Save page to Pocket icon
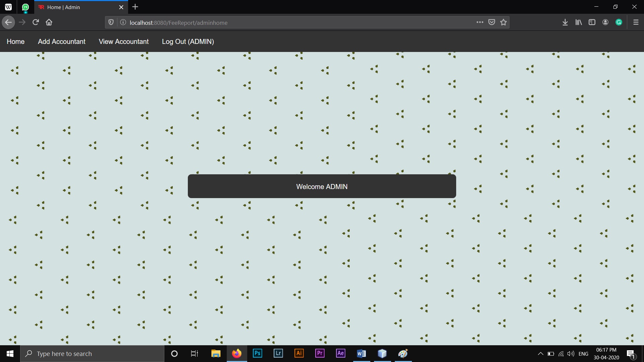644x362 pixels. 491,22
